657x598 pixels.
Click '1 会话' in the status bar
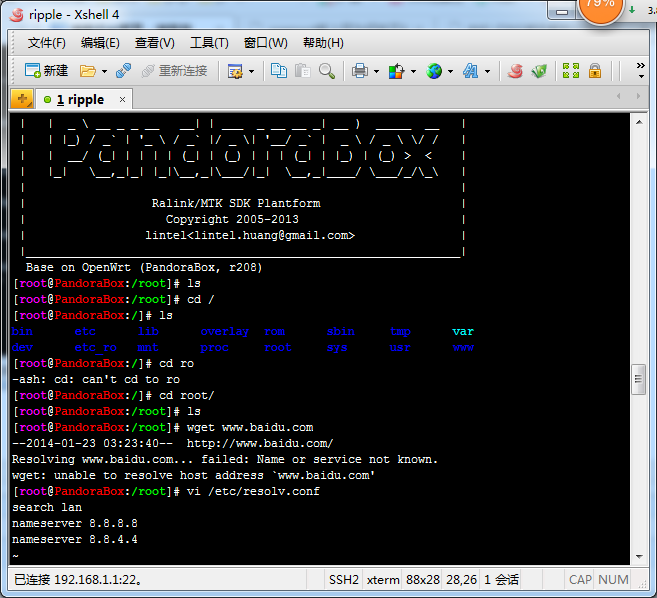(x=502, y=580)
